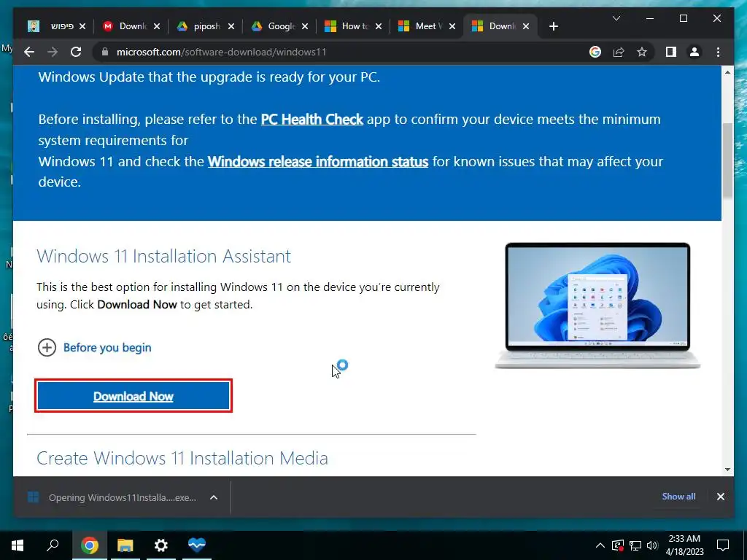Click Create Windows 11 Installation Media heading

182,458
